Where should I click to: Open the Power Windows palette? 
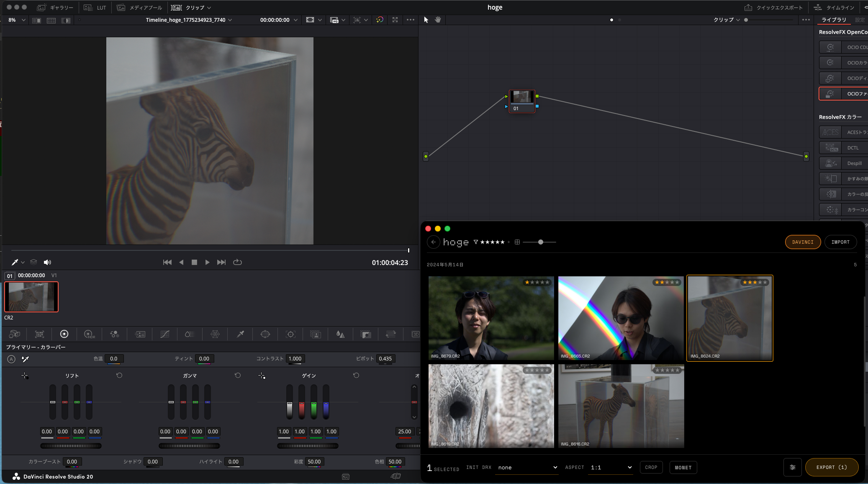(266, 334)
